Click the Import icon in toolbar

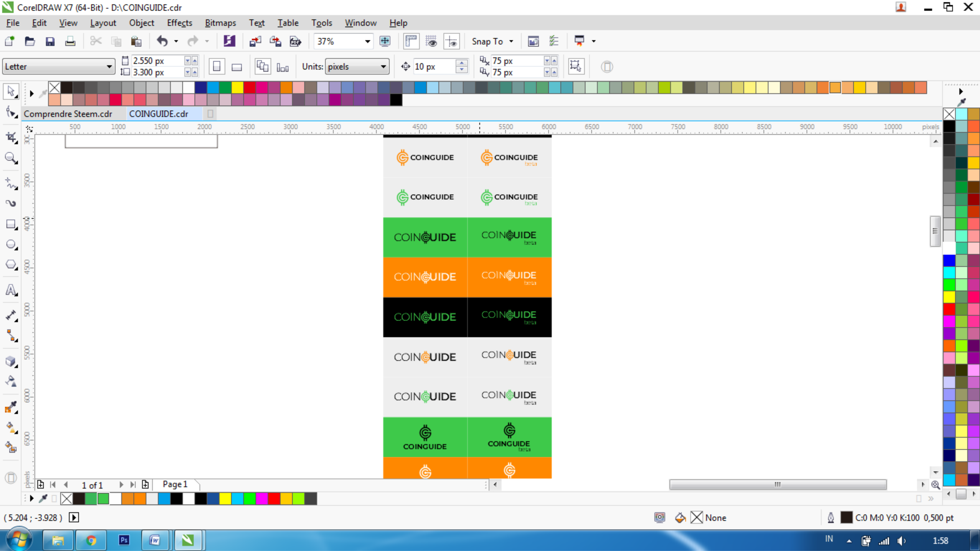(255, 41)
